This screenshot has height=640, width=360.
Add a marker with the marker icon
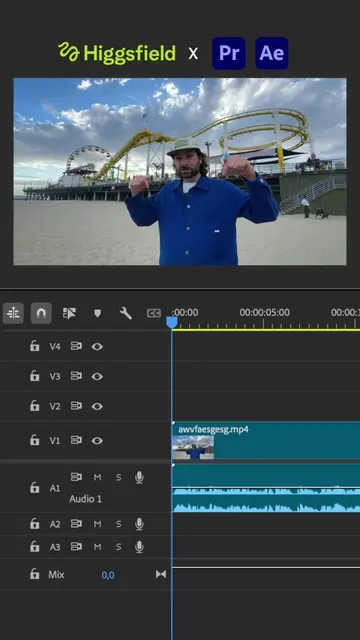click(x=97, y=313)
